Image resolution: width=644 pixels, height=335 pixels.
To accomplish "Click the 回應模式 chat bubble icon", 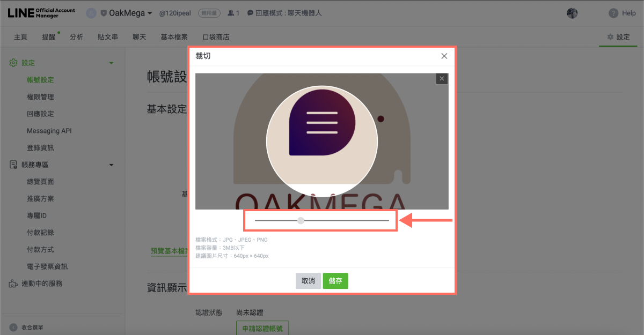I will click(x=250, y=13).
